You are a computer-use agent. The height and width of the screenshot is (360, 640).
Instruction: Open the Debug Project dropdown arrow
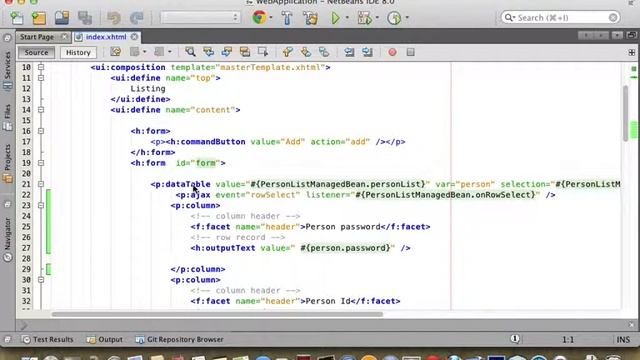[x=377, y=18]
